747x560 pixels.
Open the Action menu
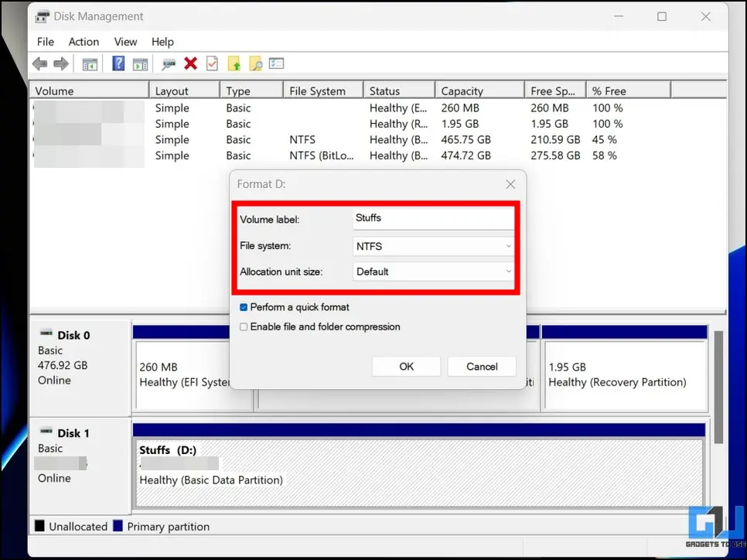[84, 42]
